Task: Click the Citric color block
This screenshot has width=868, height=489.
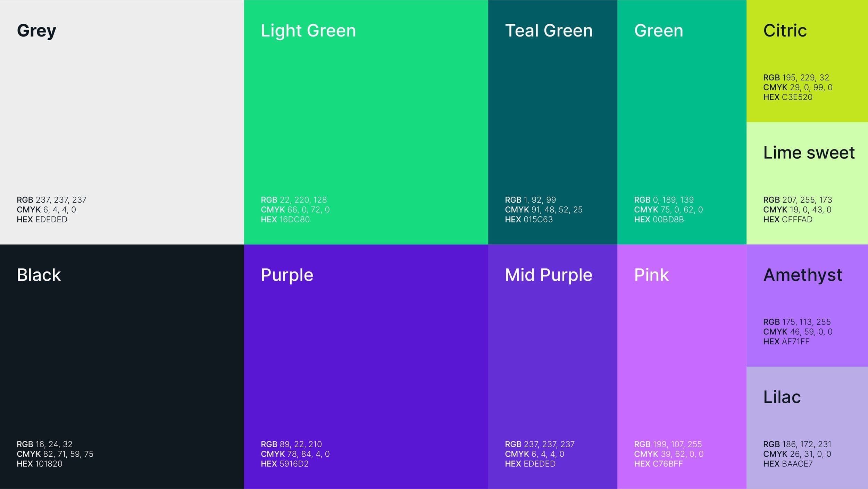Action: click(x=807, y=52)
